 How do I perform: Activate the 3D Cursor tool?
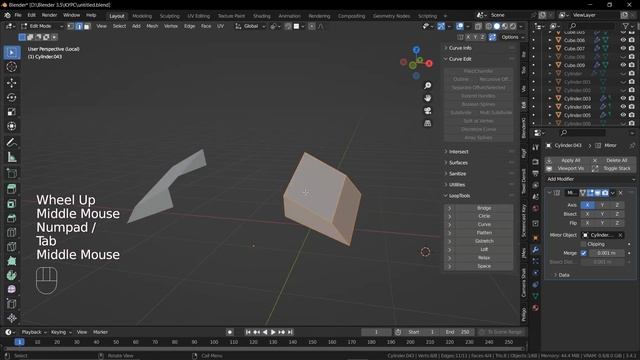click(x=11, y=67)
